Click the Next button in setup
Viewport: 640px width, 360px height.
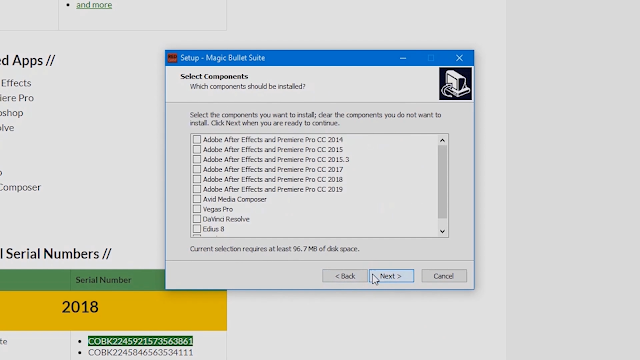391,276
